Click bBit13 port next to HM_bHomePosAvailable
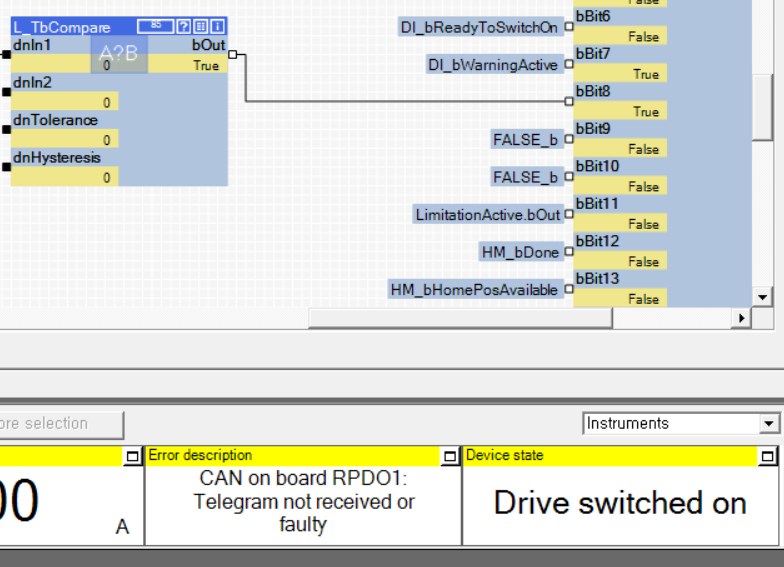The image size is (784, 567). [568, 289]
